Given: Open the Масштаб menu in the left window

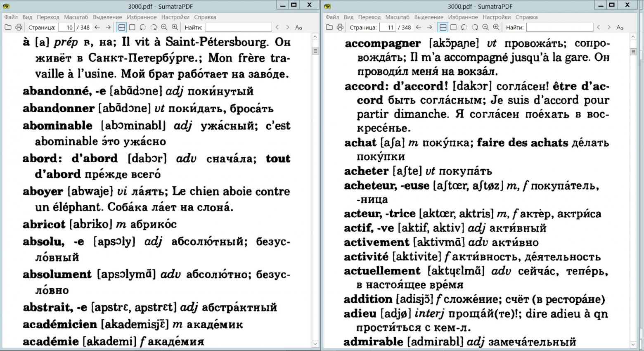Looking at the screenshot, I should (76, 17).
